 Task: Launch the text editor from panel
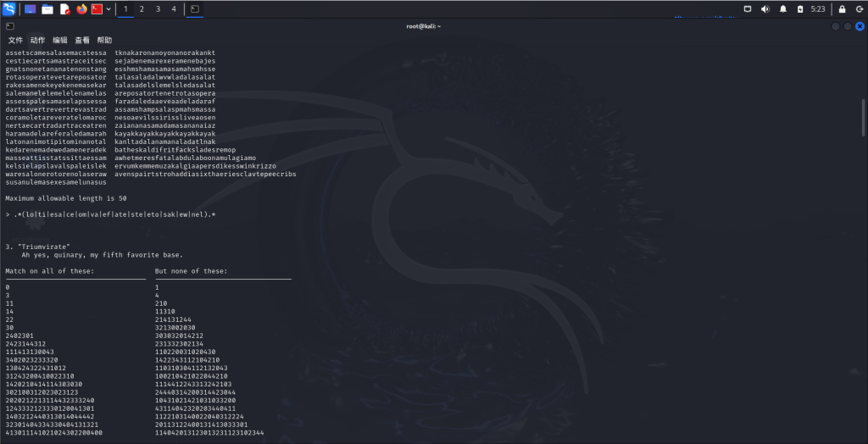64,9
